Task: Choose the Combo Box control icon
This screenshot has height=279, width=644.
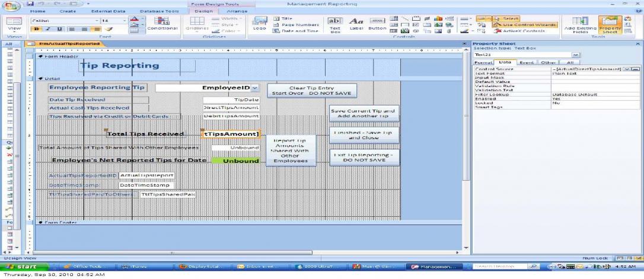Action: coord(394,18)
